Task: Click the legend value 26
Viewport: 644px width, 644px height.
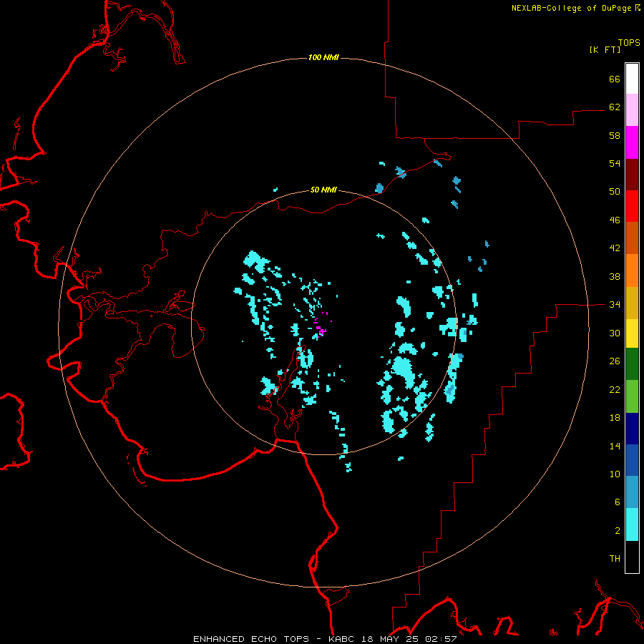Action: tap(615, 361)
